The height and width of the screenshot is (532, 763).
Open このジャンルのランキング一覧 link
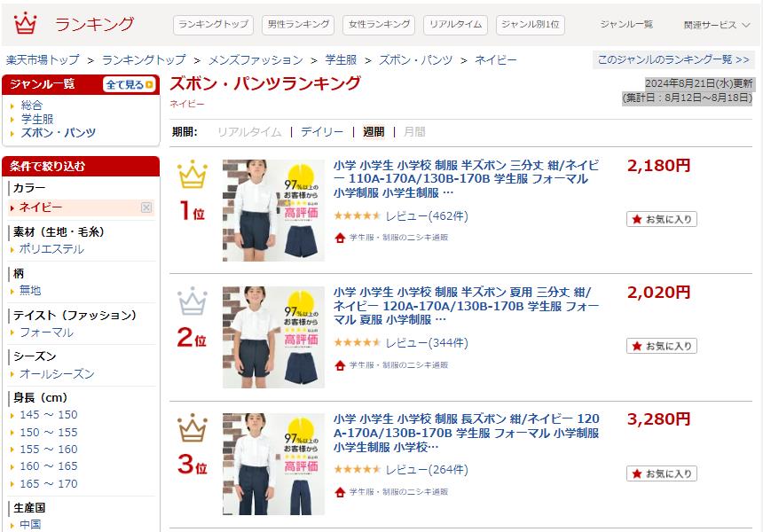673,59
